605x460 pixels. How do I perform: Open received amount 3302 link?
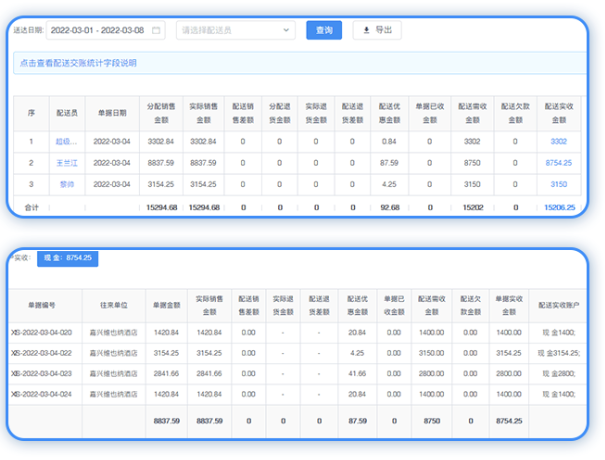coord(559,142)
